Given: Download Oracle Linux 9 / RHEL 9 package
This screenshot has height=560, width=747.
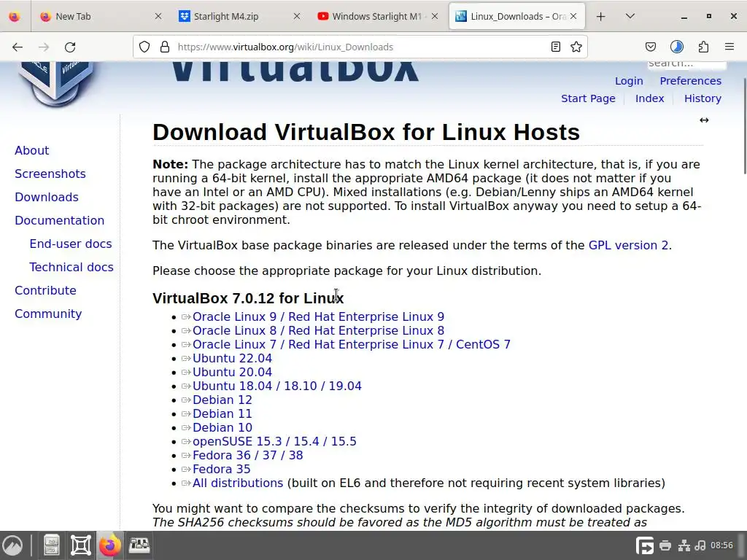Looking at the screenshot, I should (x=318, y=316).
